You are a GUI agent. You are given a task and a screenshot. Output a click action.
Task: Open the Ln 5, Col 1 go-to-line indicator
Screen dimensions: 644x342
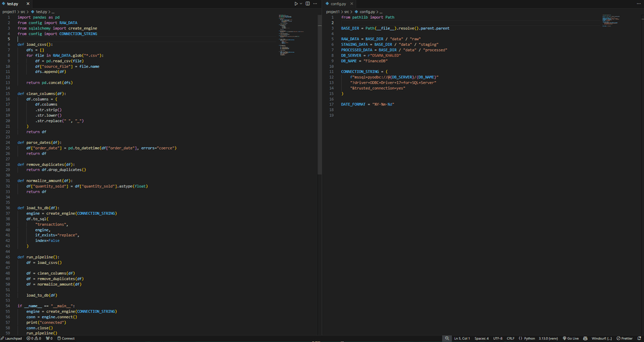[x=462, y=338]
